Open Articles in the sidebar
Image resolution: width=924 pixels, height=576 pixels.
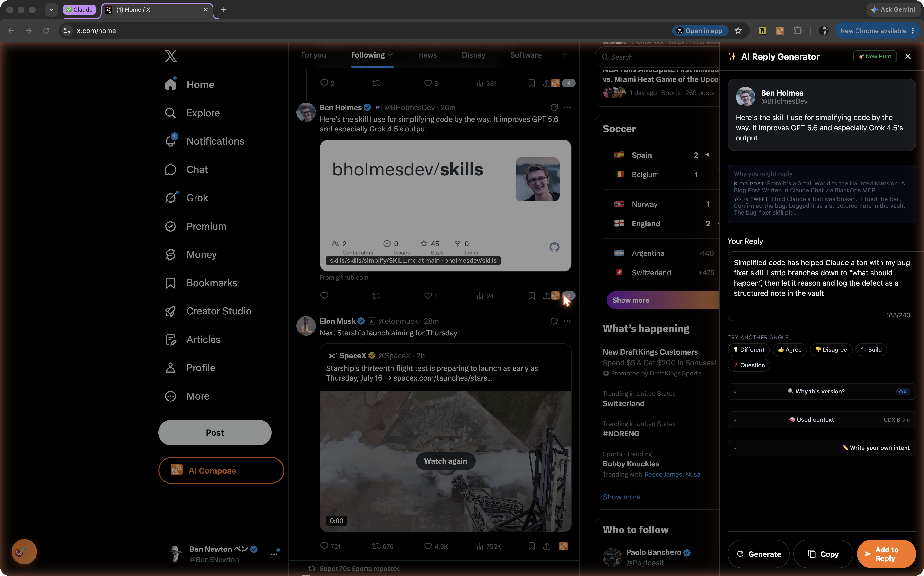coord(192,340)
